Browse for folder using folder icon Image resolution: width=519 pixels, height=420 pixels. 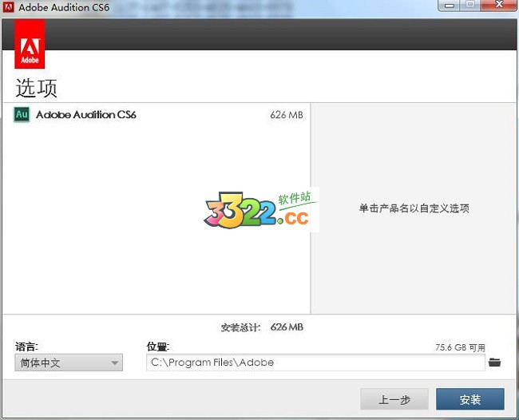point(494,362)
